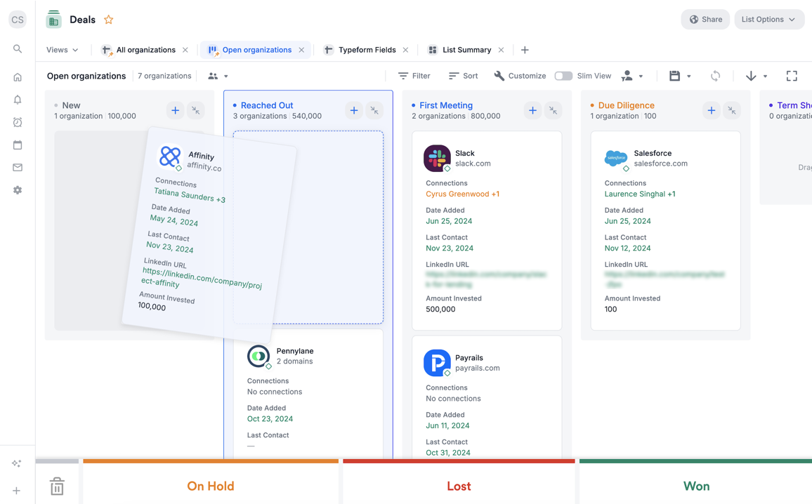Open the export arrow dropdown menu

pyautogui.click(x=756, y=75)
